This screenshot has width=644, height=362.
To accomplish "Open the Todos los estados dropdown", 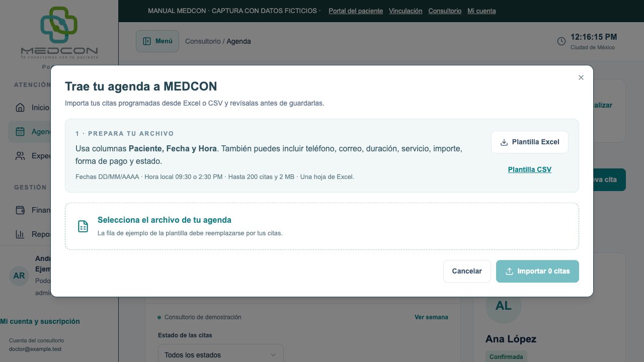I will (221, 354).
